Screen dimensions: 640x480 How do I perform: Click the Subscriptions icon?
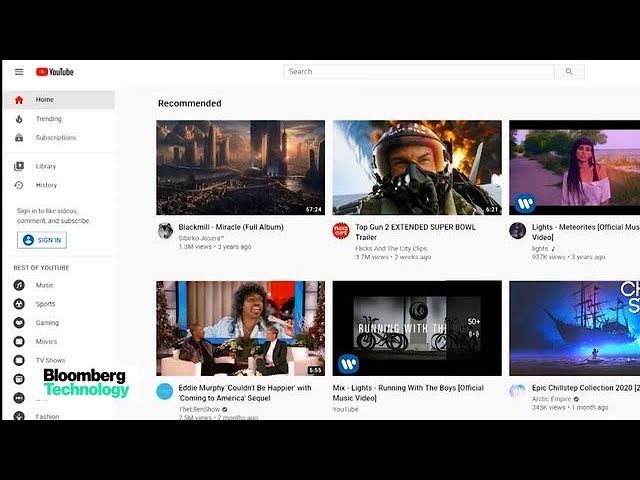(x=19, y=138)
